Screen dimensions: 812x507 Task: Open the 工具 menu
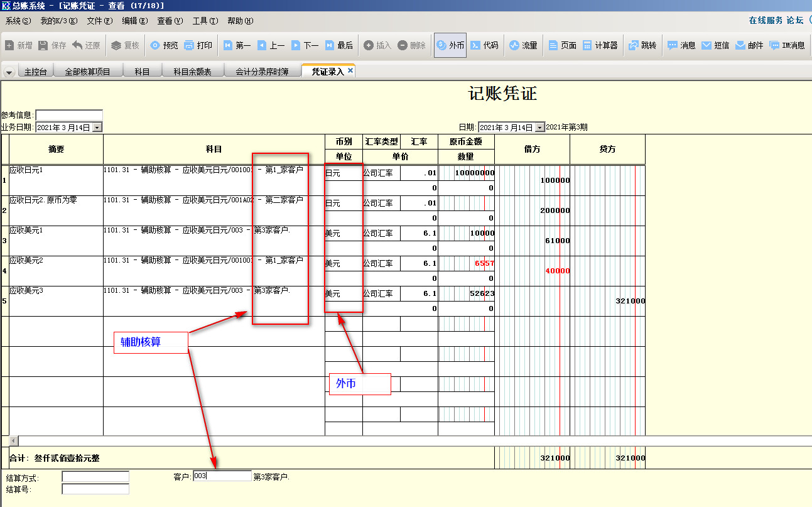(x=205, y=21)
